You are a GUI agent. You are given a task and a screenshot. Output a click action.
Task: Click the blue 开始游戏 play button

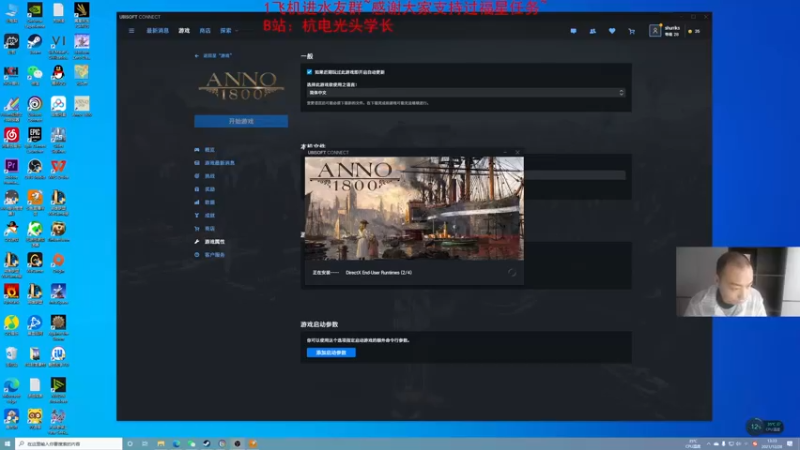click(x=241, y=121)
